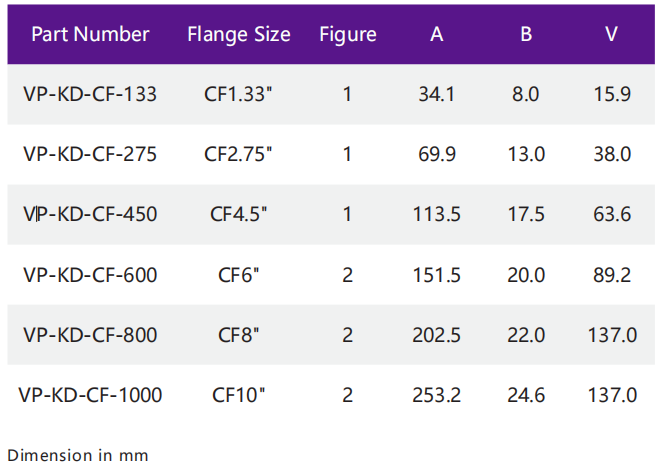Click the Figure column header
The height and width of the screenshot is (471, 662).
(x=348, y=34)
